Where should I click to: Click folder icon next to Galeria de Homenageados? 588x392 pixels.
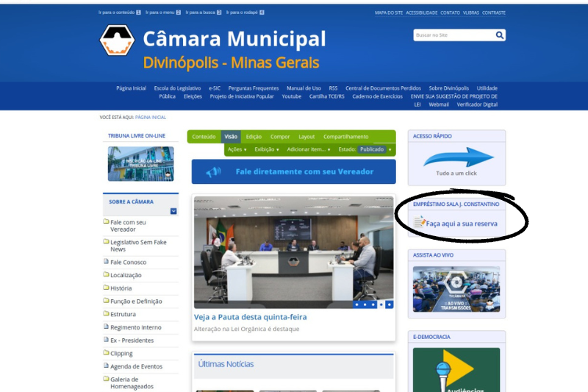106,379
